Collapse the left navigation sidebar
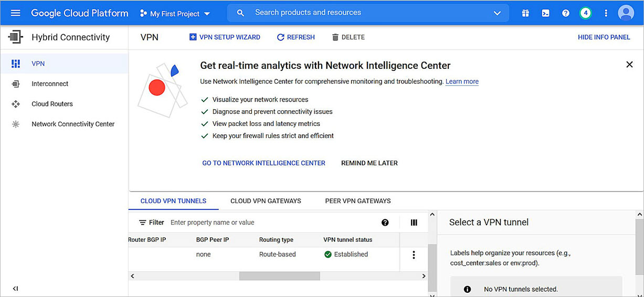 [15, 288]
